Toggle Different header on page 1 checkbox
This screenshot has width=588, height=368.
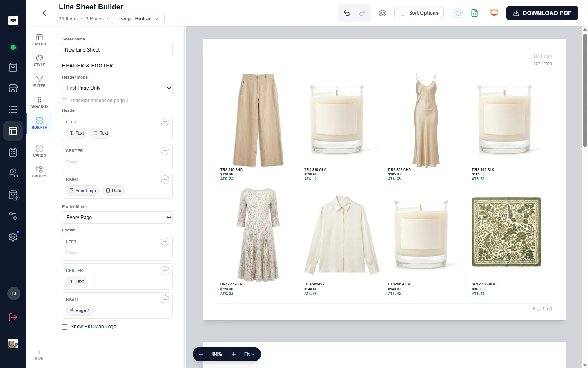[x=65, y=101]
